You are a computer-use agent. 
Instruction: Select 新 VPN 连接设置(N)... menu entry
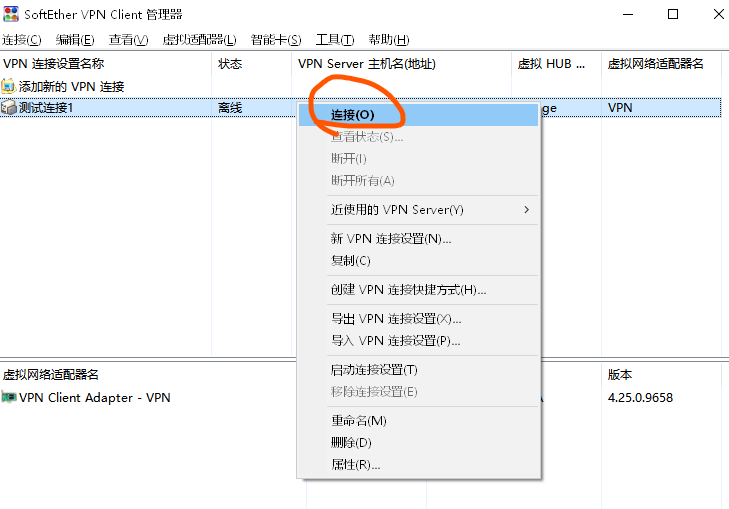418,238
